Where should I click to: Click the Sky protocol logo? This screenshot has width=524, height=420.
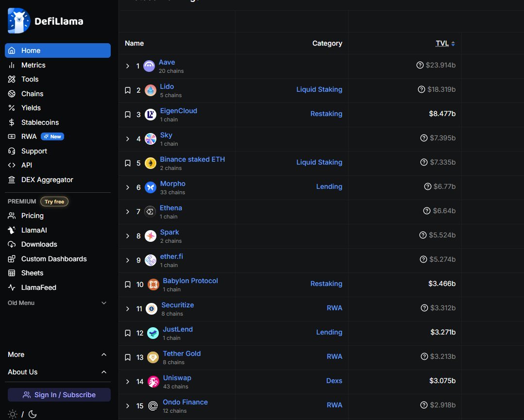(x=151, y=139)
